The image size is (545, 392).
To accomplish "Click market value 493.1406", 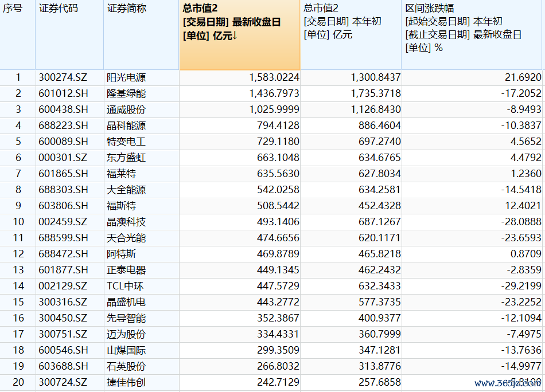I will [x=278, y=222].
